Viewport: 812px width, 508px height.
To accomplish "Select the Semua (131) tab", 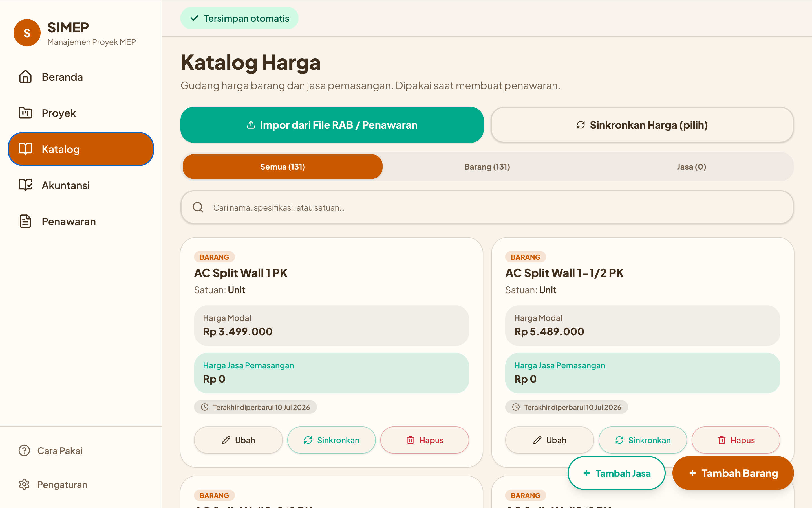I will (283, 167).
